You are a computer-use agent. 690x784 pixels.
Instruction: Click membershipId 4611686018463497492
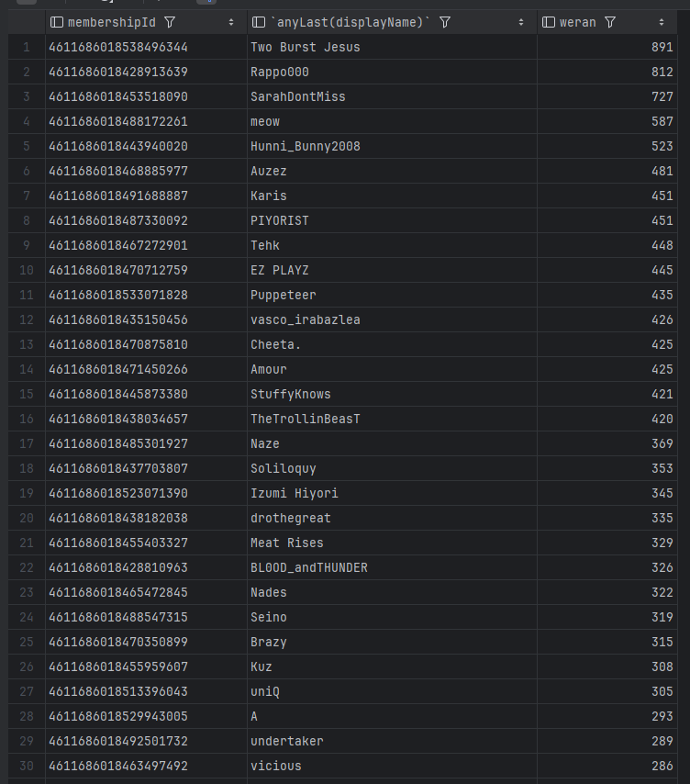(x=146, y=766)
